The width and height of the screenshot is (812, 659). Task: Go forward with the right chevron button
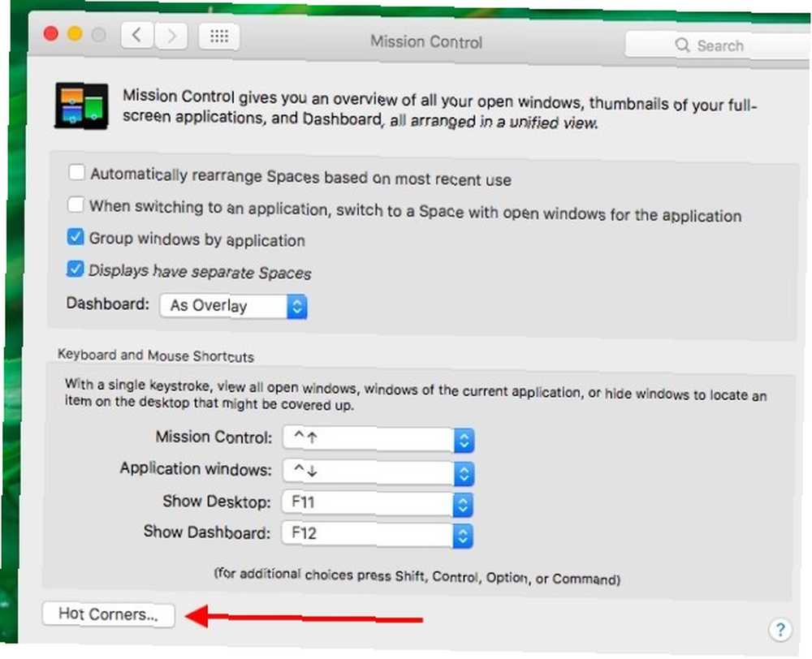171,36
